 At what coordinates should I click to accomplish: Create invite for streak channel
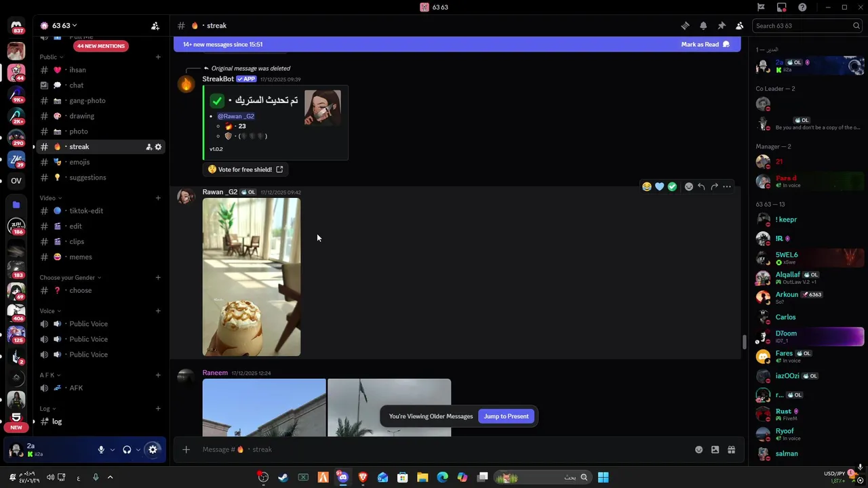149,147
